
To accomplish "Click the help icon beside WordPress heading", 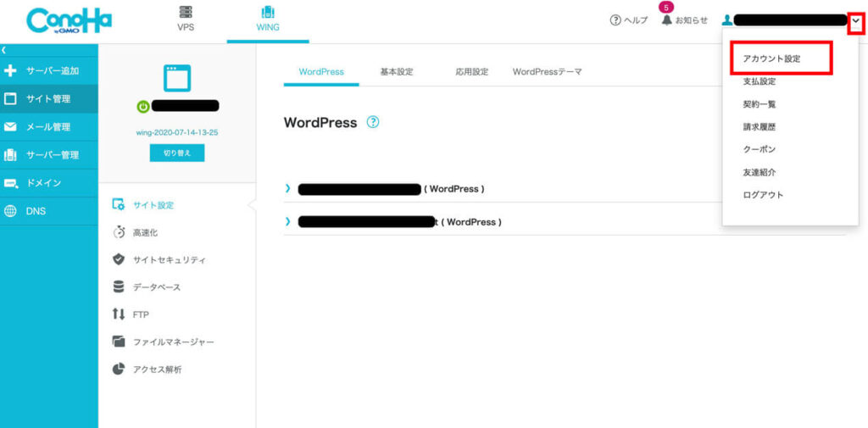I will coord(373,122).
